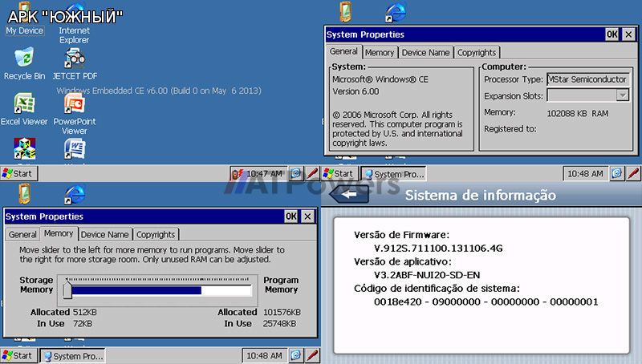The height and width of the screenshot is (364, 642).
Task: Click 'Sistema de informação' header title
Action: pos(481,195)
